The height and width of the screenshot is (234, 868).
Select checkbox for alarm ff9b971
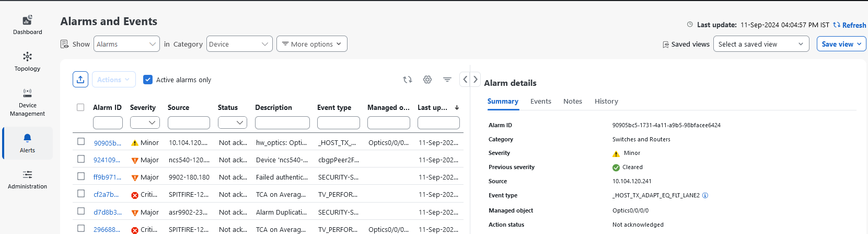[81, 176]
